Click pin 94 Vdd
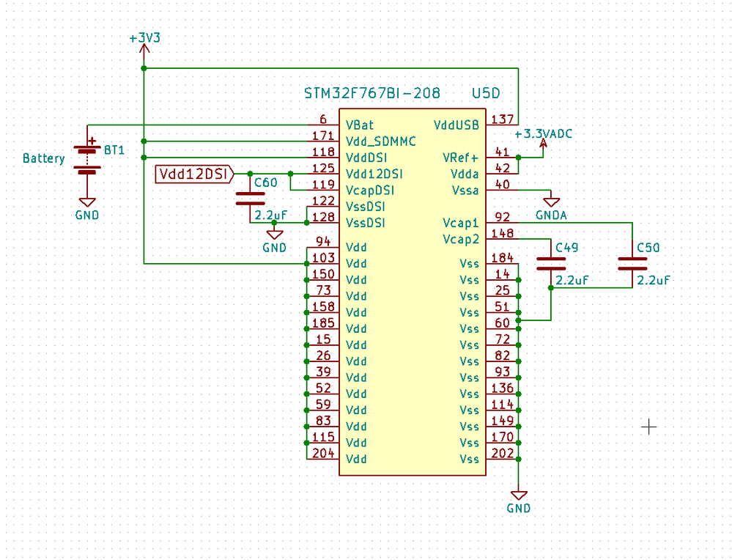 (x=323, y=247)
